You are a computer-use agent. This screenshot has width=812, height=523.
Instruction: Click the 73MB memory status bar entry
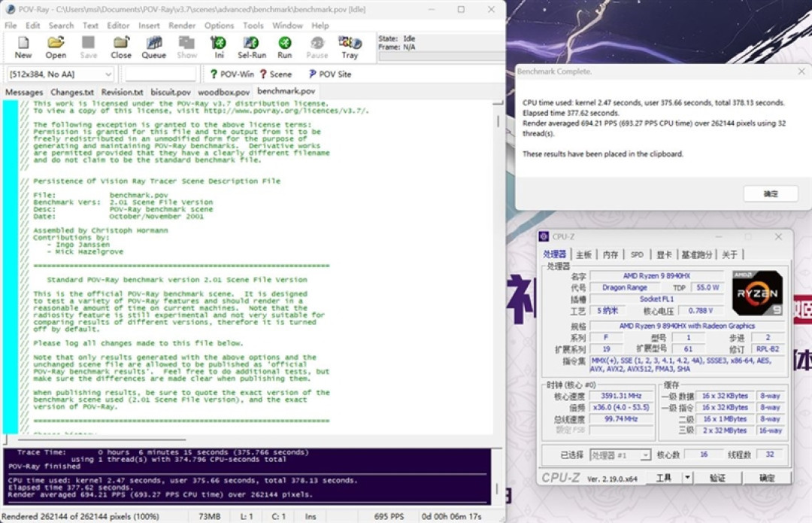(x=209, y=516)
